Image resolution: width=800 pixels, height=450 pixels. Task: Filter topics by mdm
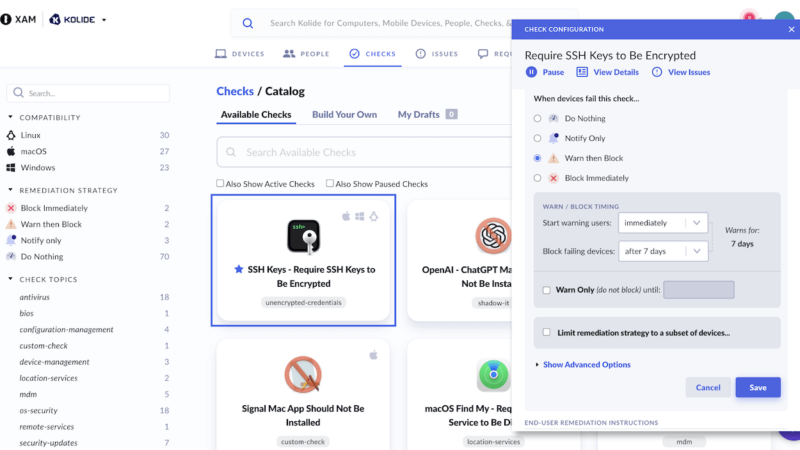[x=28, y=394]
